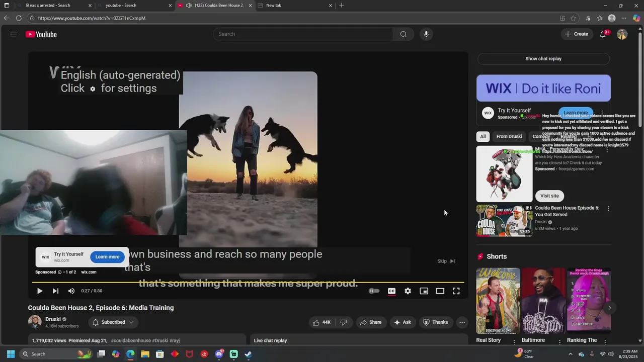The height and width of the screenshot is (362, 644).
Task: Click the Ask button
Action: coord(403,322)
